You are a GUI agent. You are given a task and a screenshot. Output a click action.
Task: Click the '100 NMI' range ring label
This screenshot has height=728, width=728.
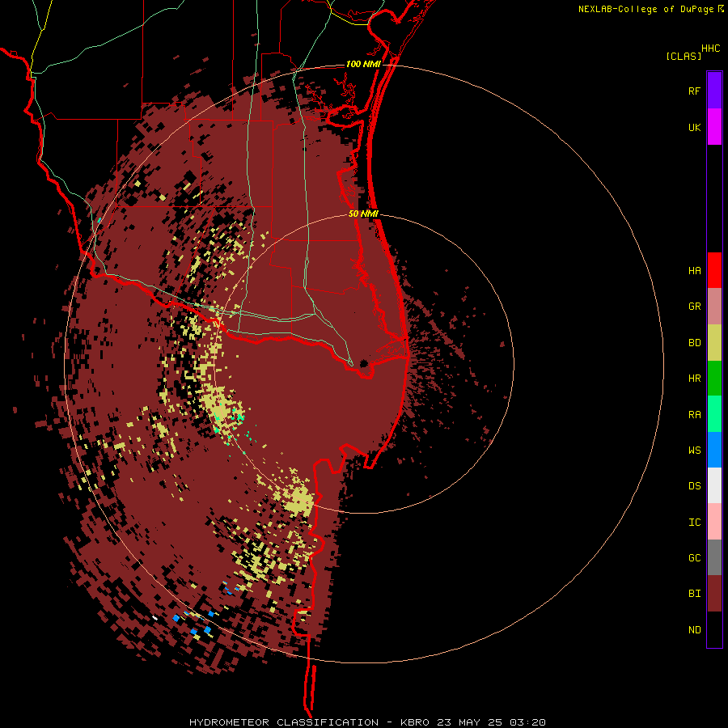pyautogui.click(x=362, y=64)
